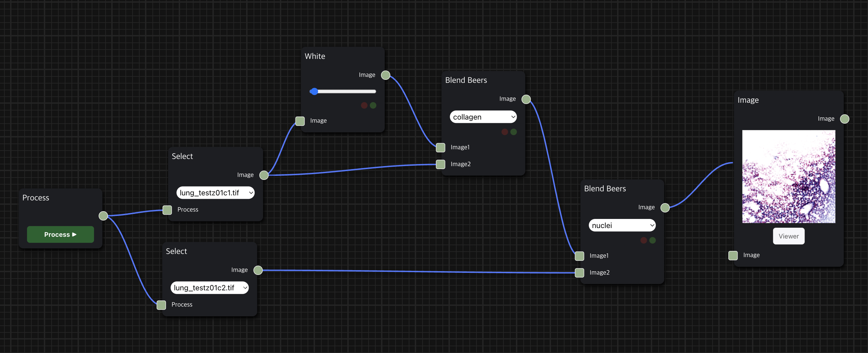Click the White node Image input port
The width and height of the screenshot is (868, 353).
[300, 121]
